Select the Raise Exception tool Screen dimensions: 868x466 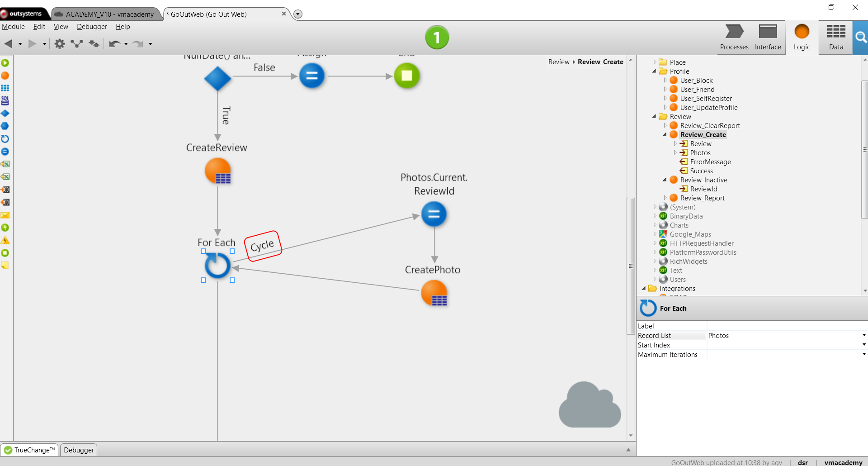tap(5, 240)
